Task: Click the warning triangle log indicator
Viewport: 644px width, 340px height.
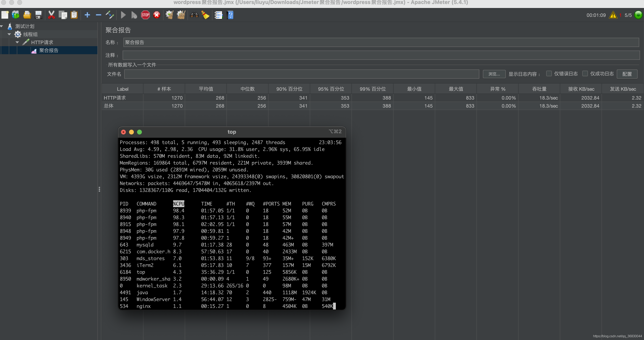Action: coord(613,15)
